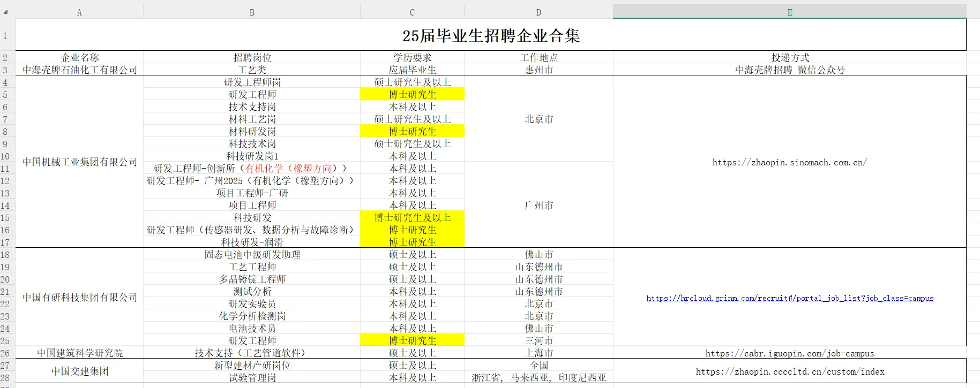Select the 测试分析 cell
The image size is (980, 388).
point(252,291)
